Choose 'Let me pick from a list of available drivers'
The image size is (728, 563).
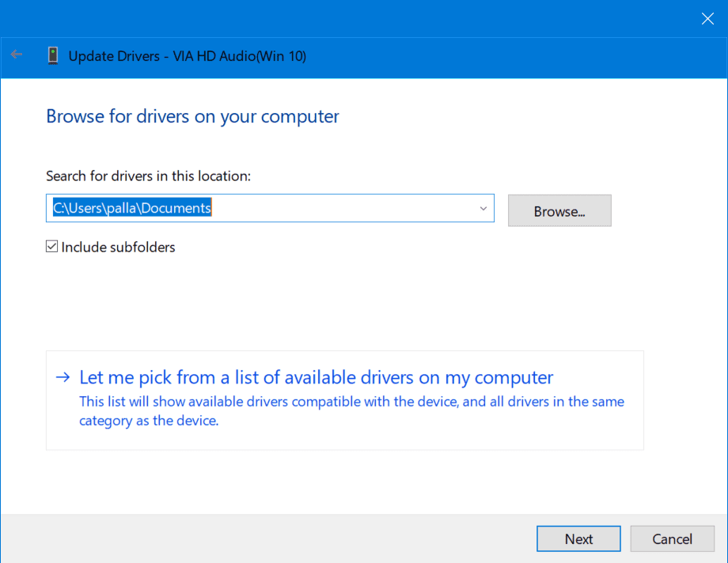click(x=316, y=377)
